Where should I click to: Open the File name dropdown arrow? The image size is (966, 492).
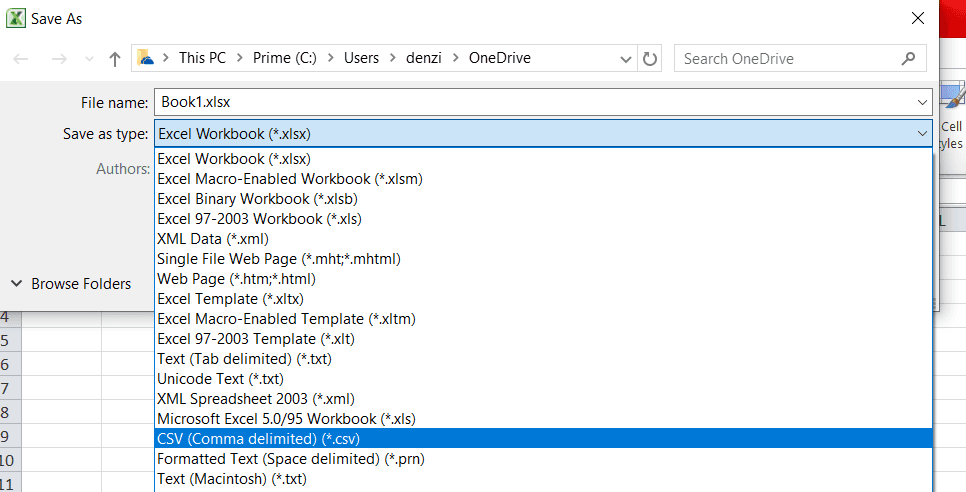point(922,102)
